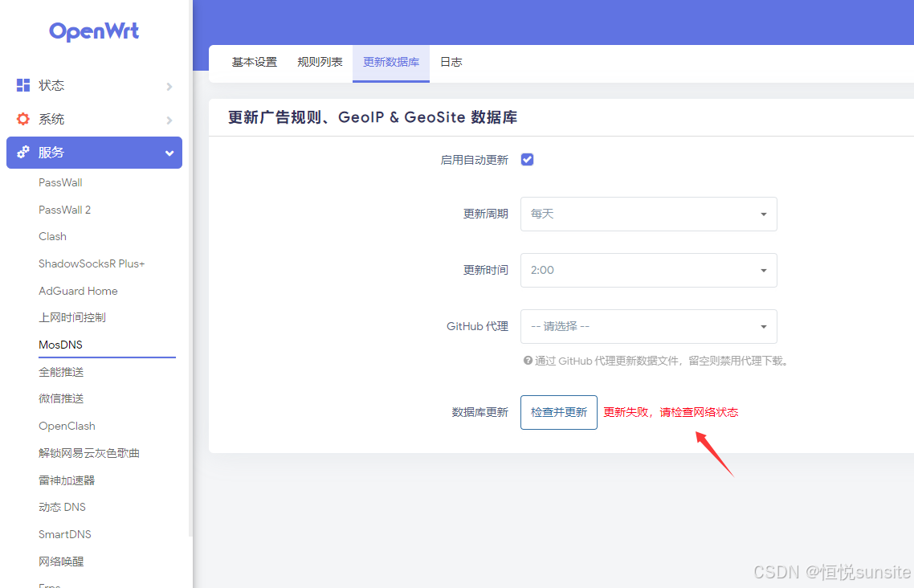Open OpenClash page
This screenshot has height=588, width=914.
pos(67,426)
